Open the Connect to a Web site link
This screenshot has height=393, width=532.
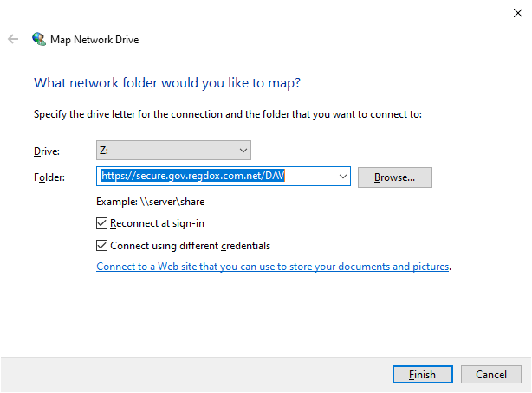(x=273, y=267)
